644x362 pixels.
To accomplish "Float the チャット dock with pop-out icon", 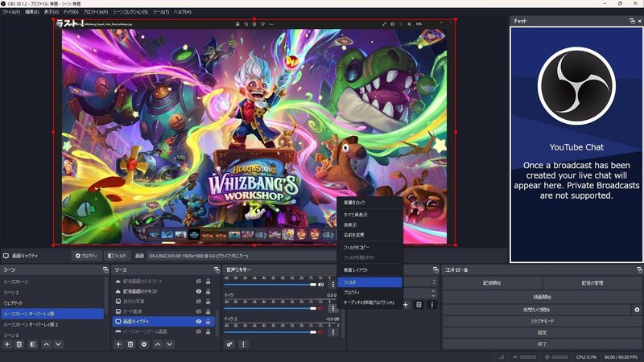I will tap(632, 21).
